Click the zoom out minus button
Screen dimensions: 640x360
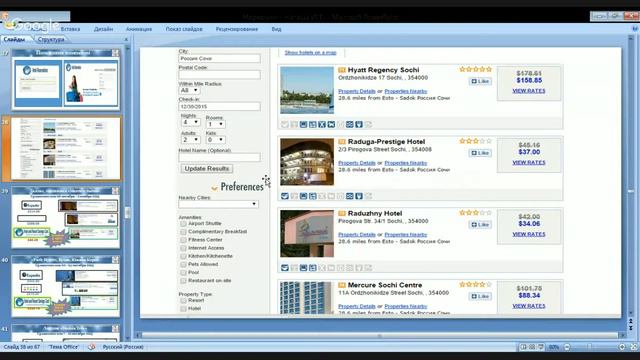coord(567,347)
